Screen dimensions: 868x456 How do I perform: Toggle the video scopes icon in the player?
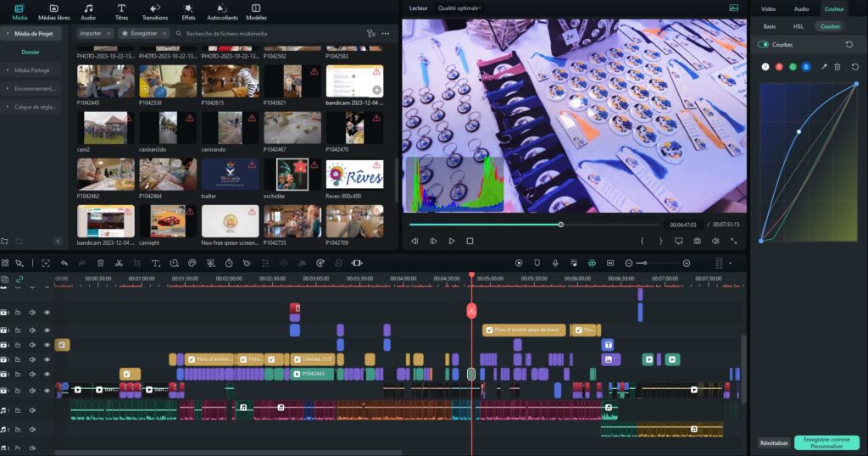(733, 8)
